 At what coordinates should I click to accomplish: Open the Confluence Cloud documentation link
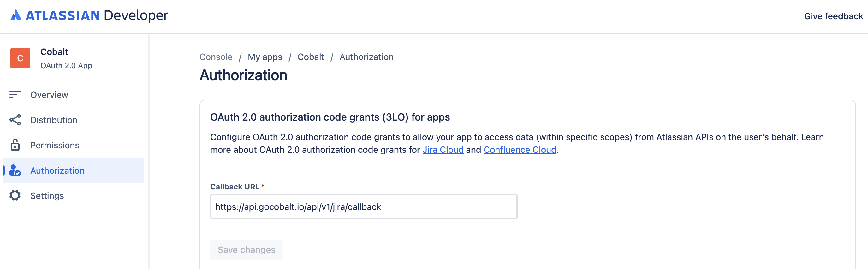pos(520,150)
